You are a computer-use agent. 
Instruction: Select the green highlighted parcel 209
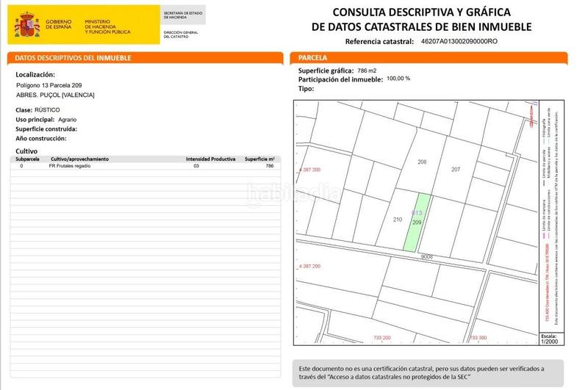click(417, 224)
